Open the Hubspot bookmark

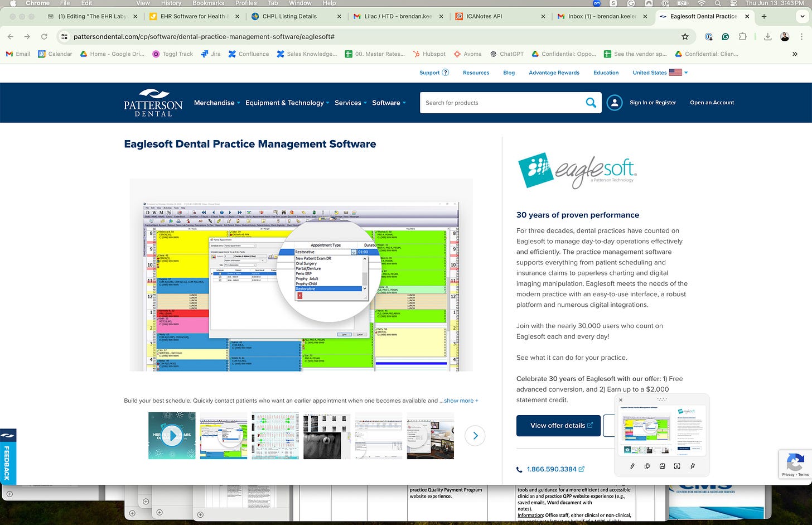pyautogui.click(x=429, y=54)
